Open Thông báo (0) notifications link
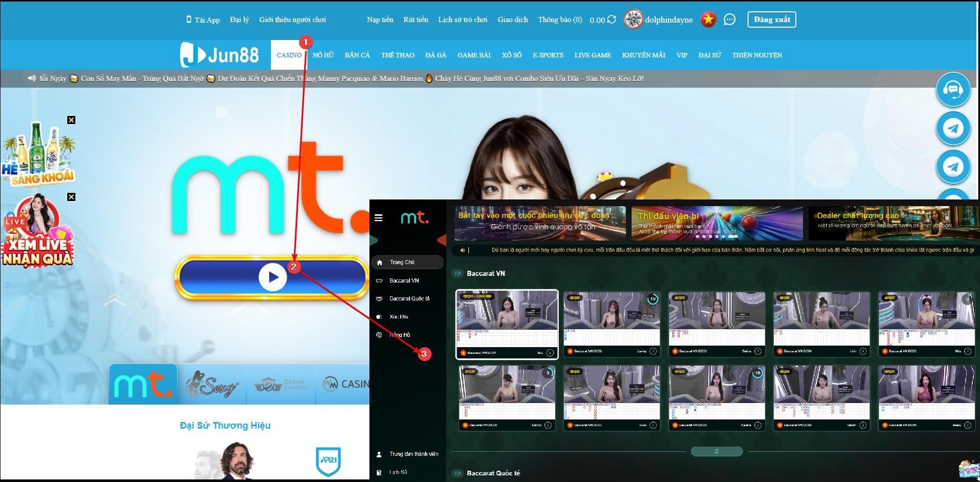This screenshot has height=482, width=980. [560, 19]
